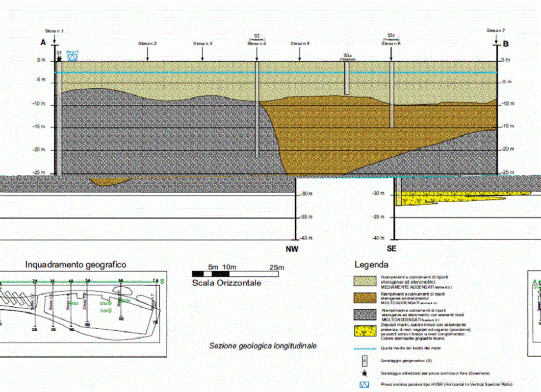Viewport: 541px width, 392px height.
Task: Click the S3a borehole column in section
Action: pyautogui.click(x=347, y=77)
